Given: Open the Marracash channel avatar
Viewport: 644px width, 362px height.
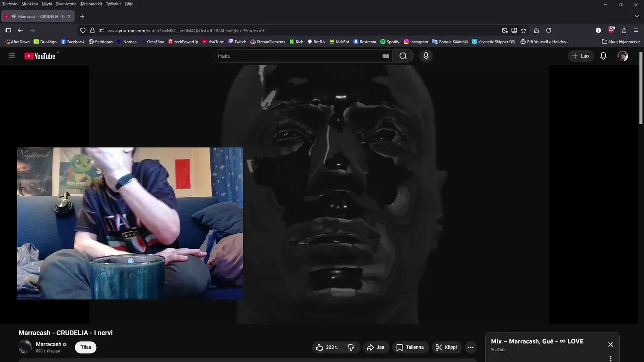Looking at the screenshot, I should coord(25,347).
